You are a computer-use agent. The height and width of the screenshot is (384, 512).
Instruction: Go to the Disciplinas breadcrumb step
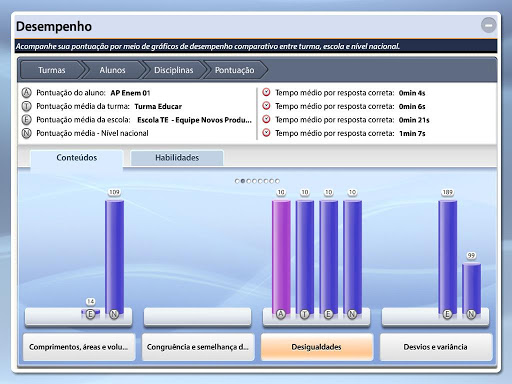(x=173, y=70)
